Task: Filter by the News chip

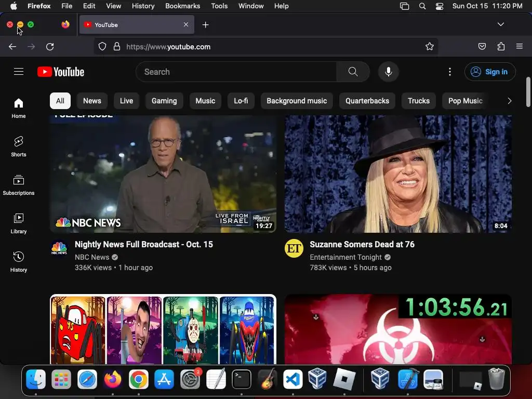Action: (x=92, y=101)
